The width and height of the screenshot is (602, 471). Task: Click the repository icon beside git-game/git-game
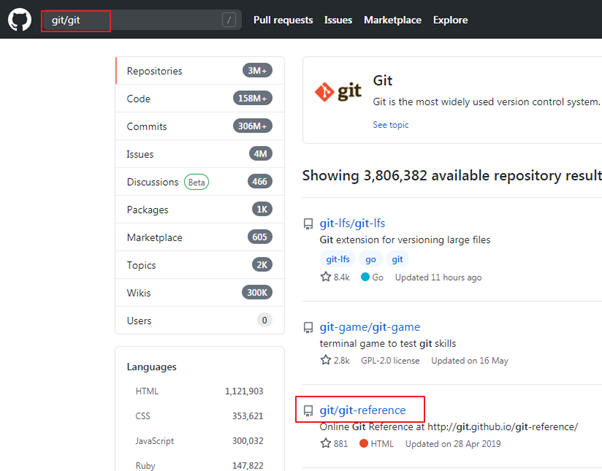click(308, 327)
